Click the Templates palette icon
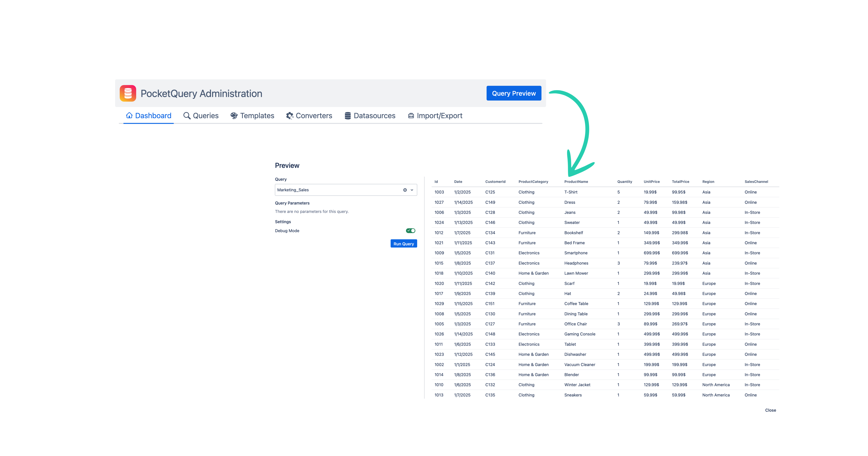 234,116
